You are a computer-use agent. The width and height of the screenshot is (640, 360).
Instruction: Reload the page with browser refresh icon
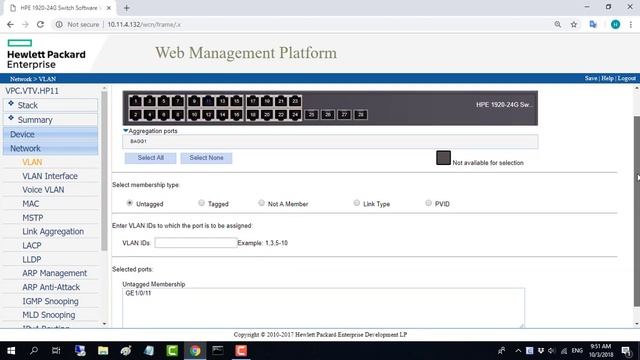click(40, 24)
